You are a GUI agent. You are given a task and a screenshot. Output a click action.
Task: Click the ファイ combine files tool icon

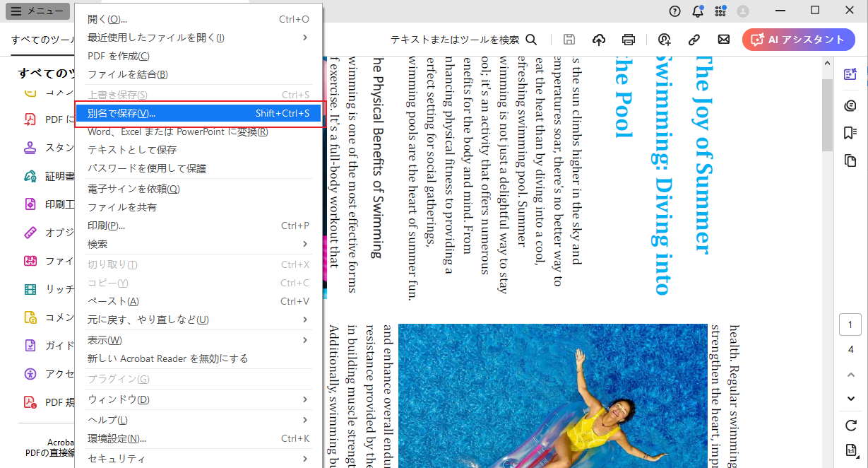click(x=30, y=261)
